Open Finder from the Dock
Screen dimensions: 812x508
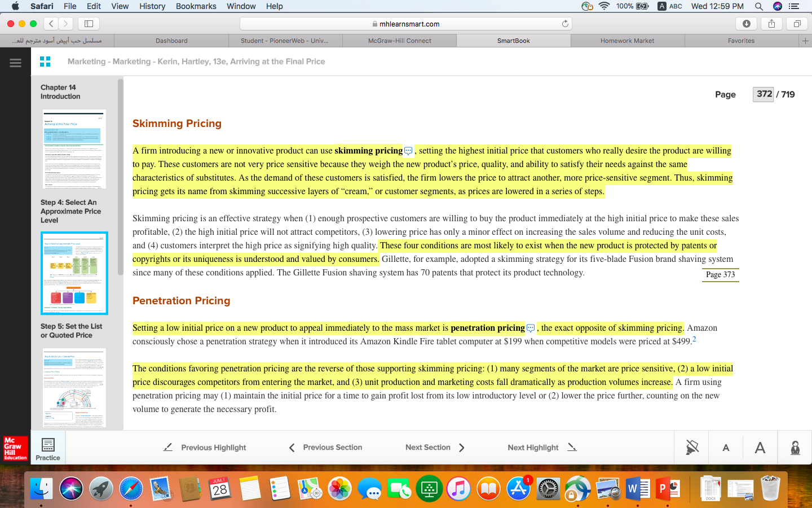click(41, 489)
